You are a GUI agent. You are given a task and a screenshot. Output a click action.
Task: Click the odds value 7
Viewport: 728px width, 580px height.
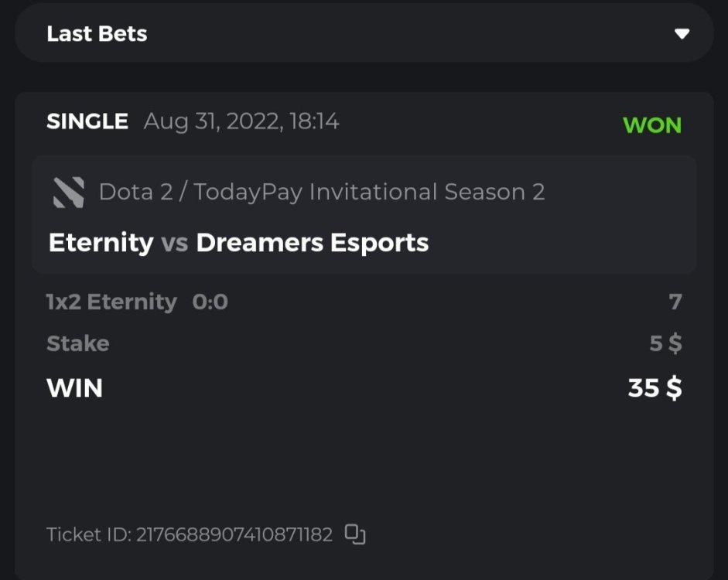(675, 302)
